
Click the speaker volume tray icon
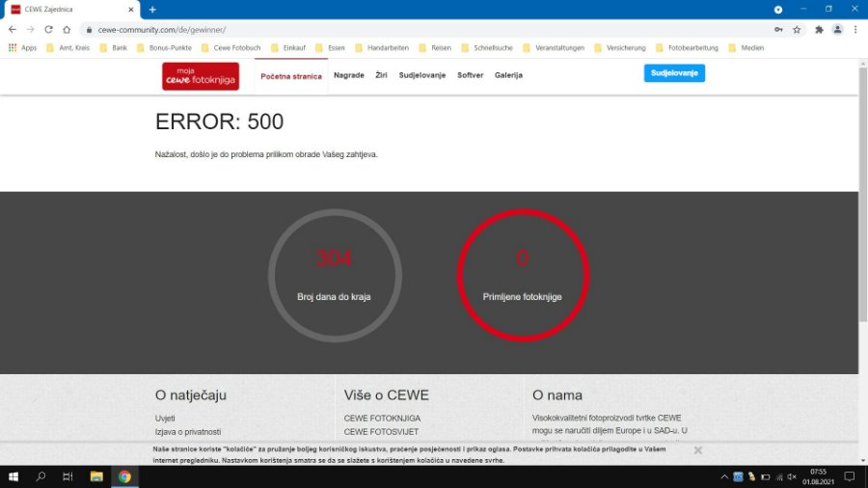(792, 477)
